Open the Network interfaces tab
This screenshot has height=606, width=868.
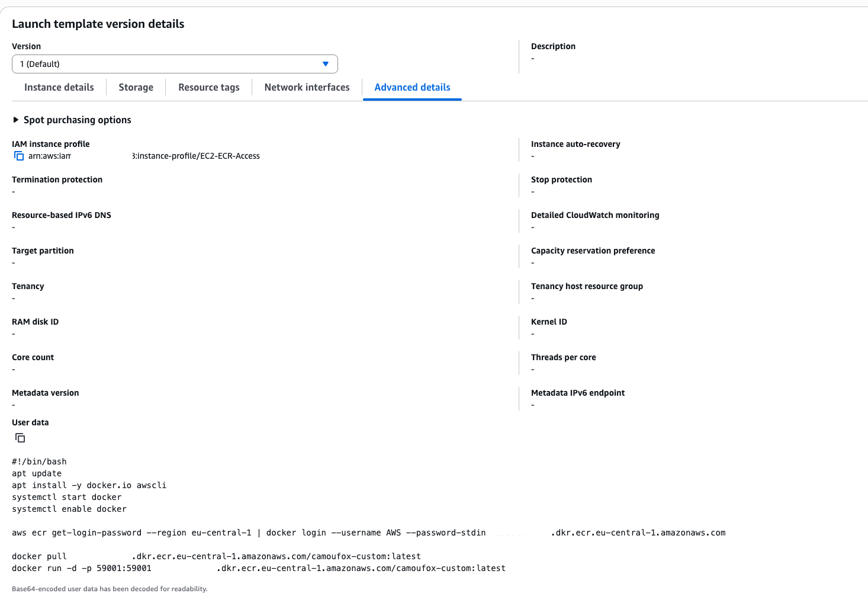(x=307, y=87)
